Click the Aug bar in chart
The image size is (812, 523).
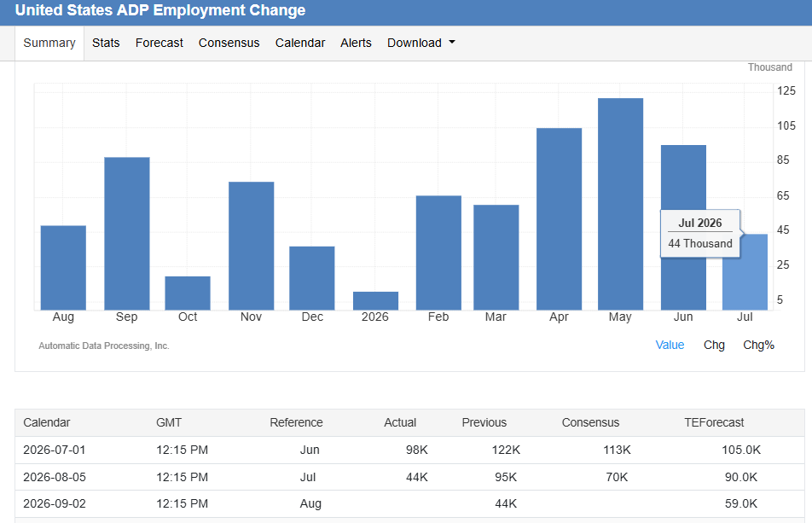[63, 268]
